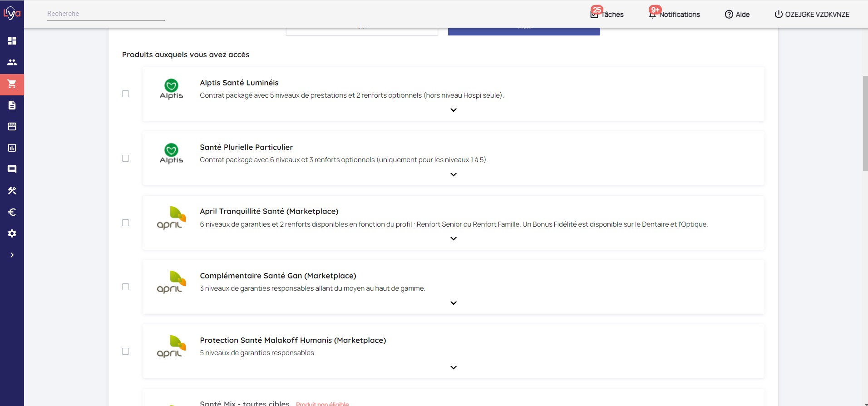Image resolution: width=868 pixels, height=406 pixels.
Task: Open the euro commissions icon in sidebar
Action: (x=12, y=212)
